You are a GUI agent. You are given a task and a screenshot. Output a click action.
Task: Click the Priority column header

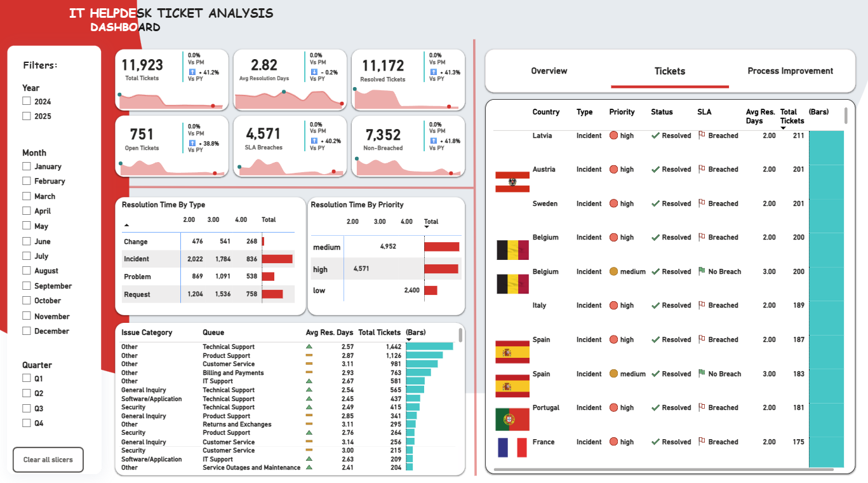click(x=622, y=112)
